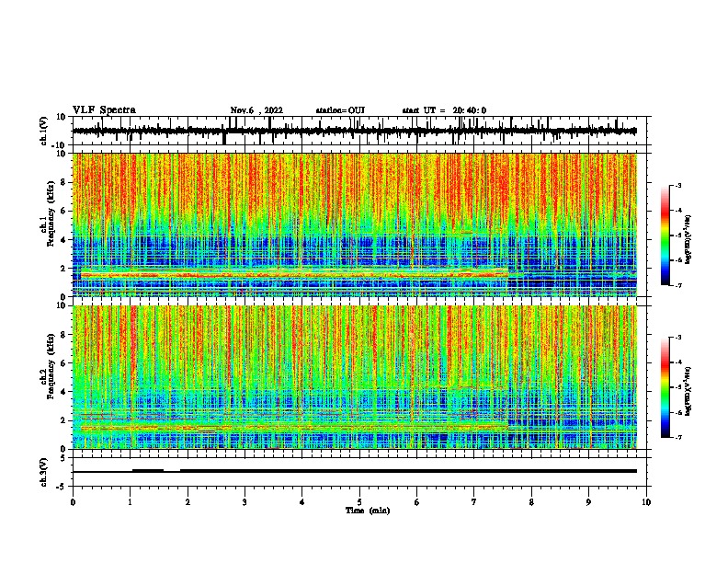Click the "-7" label on ch.2 color bar
The height and width of the screenshot is (563, 728).
678,437
